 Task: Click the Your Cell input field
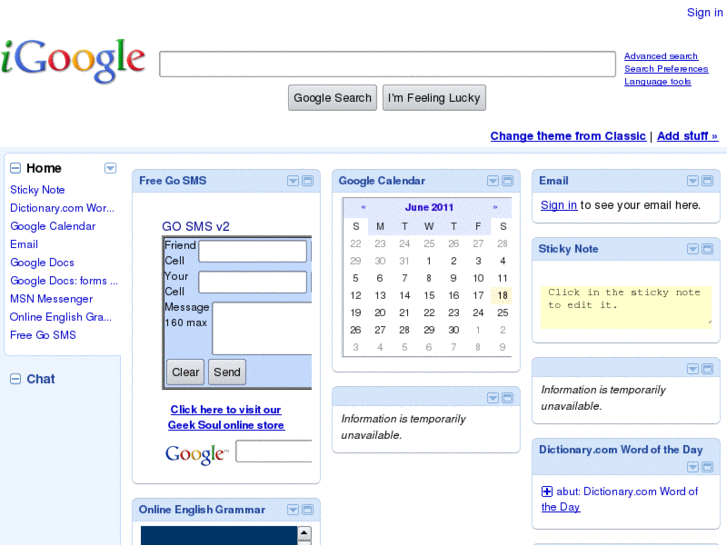tap(253, 282)
